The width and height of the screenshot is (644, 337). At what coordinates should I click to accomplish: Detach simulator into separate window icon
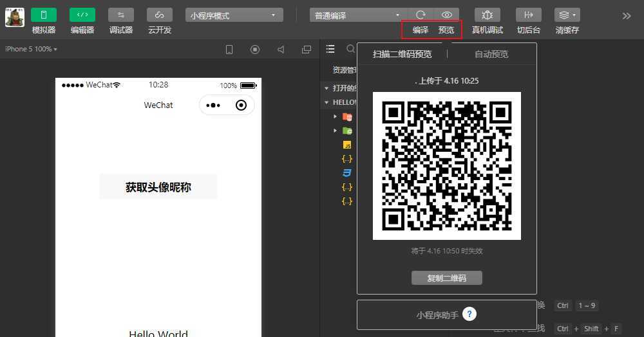(x=307, y=50)
